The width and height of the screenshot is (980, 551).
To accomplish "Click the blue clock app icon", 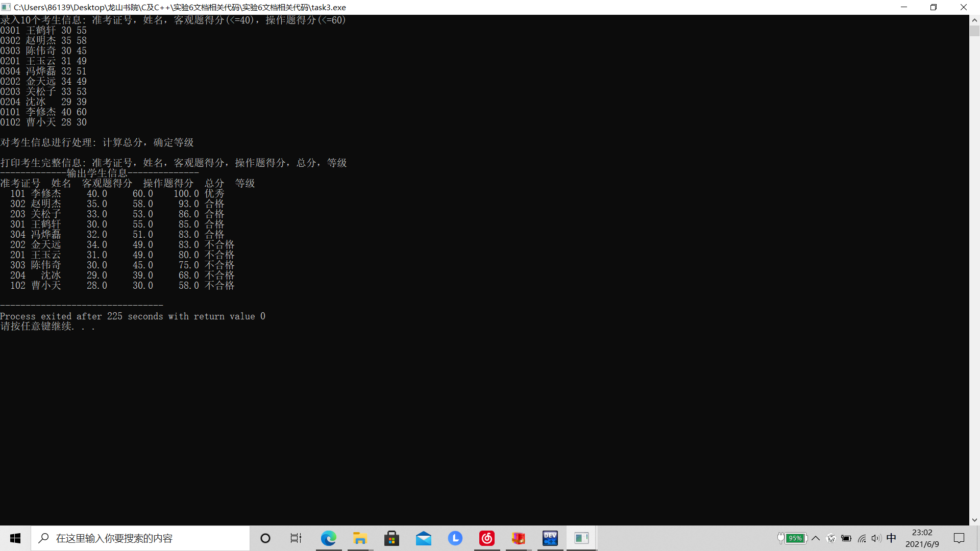I will [x=455, y=538].
